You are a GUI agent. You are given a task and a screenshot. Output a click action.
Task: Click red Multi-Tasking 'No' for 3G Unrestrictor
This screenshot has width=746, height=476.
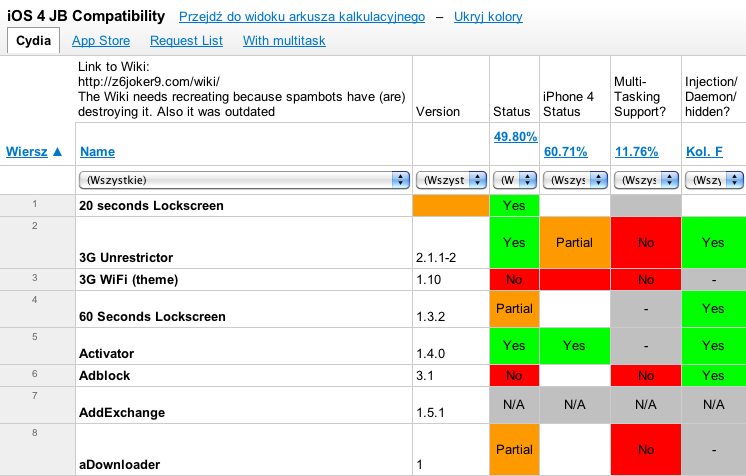click(646, 243)
